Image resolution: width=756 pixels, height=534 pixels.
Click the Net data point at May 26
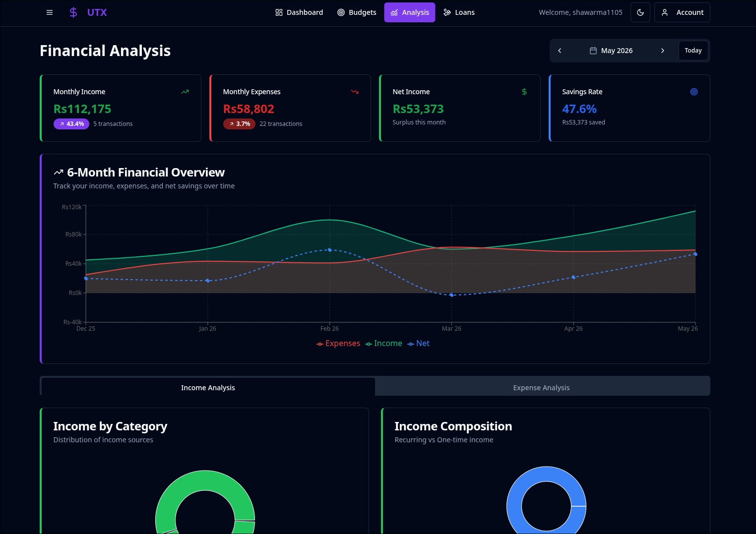point(695,254)
